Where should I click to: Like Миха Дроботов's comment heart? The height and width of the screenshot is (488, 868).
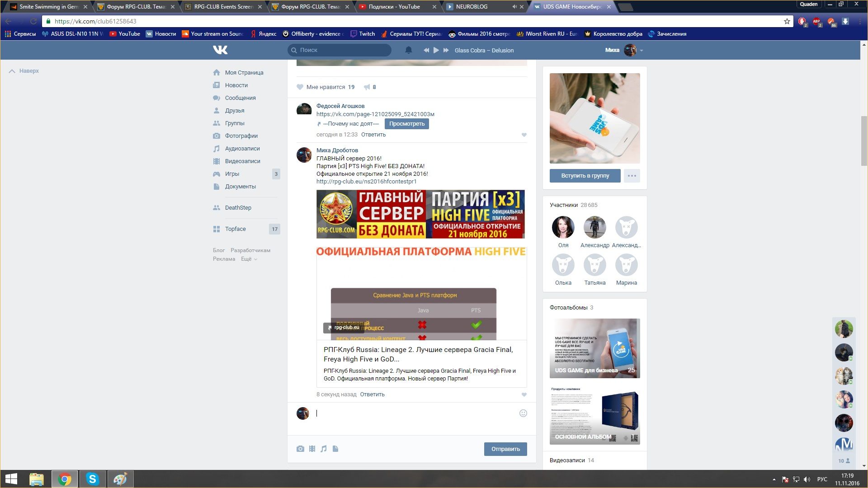point(524,394)
